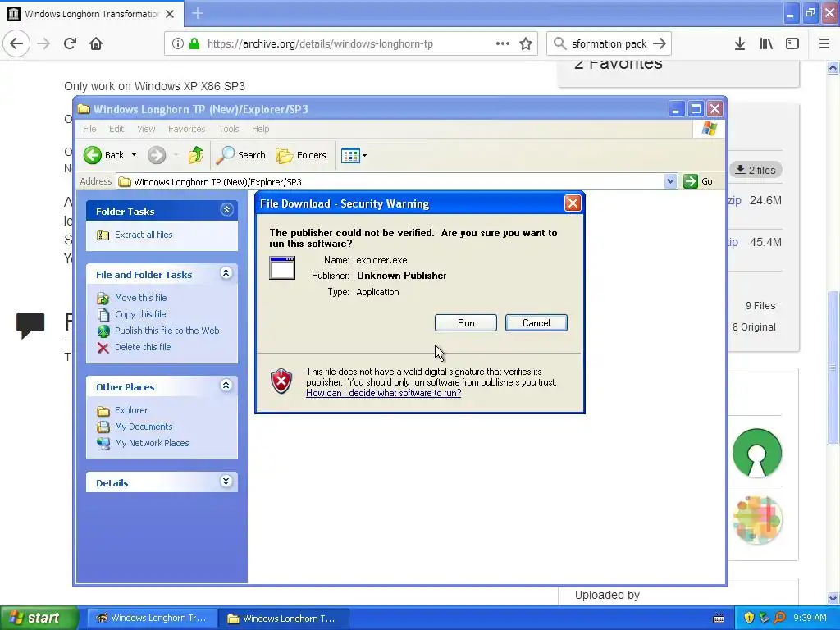Image resolution: width=840 pixels, height=630 pixels.
Task: Bookmark this page with the star icon
Action: pos(526,43)
